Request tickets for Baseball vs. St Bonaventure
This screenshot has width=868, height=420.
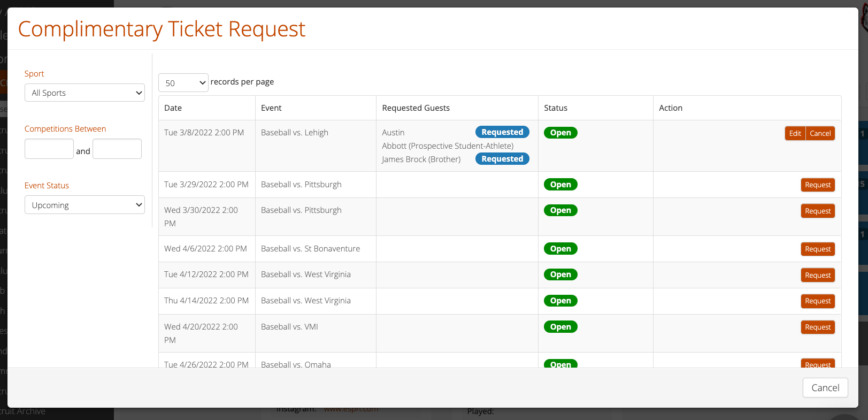818,249
